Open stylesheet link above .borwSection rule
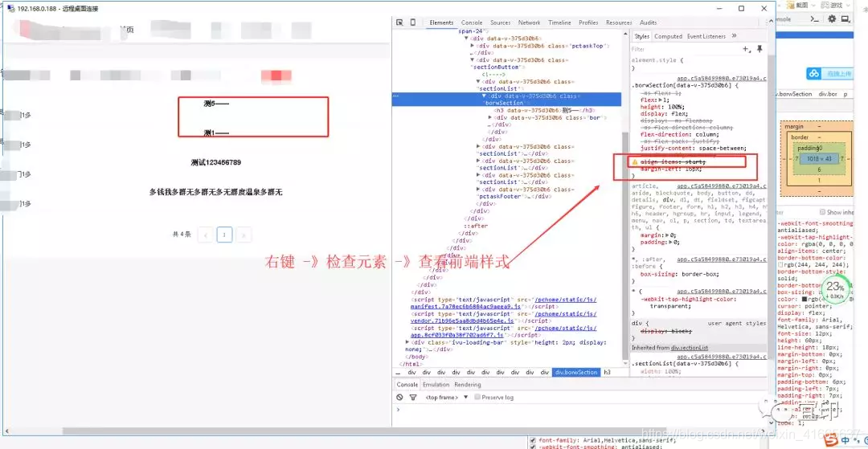The height and width of the screenshot is (449, 868). point(722,79)
